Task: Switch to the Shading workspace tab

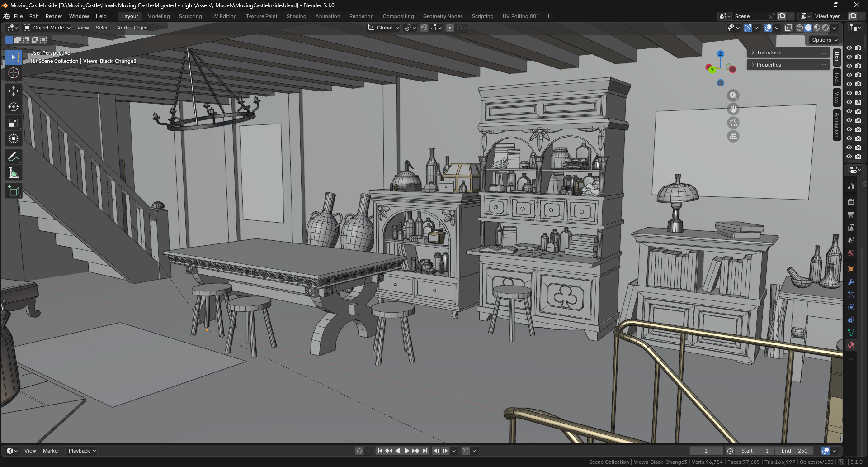Action: coord(296,16)
